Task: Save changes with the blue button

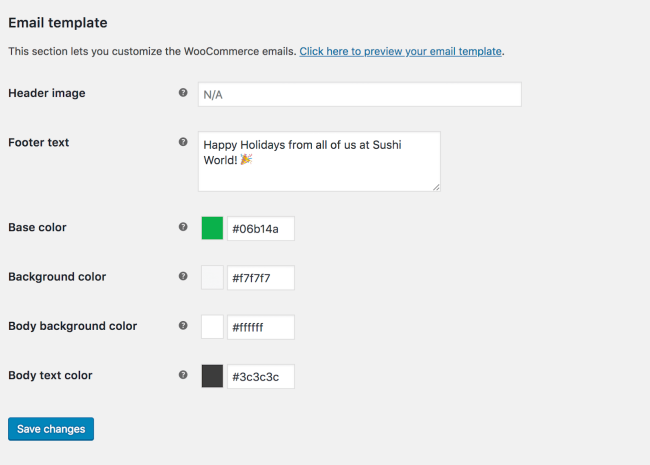Action: tap(51, 429)
